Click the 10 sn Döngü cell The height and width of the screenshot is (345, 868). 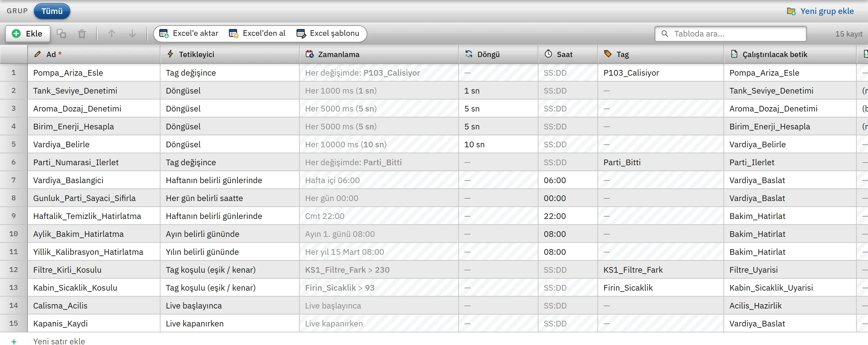click(x=498, y=144)
